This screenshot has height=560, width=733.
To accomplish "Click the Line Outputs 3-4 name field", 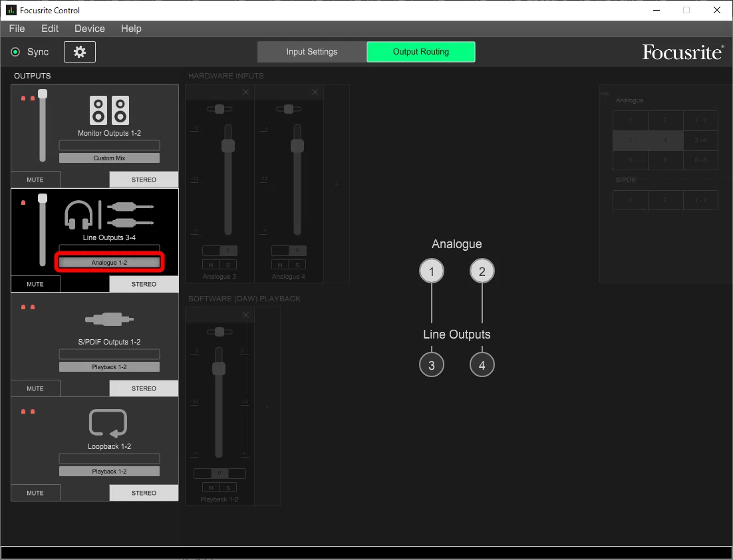I will tap(109, 249).
